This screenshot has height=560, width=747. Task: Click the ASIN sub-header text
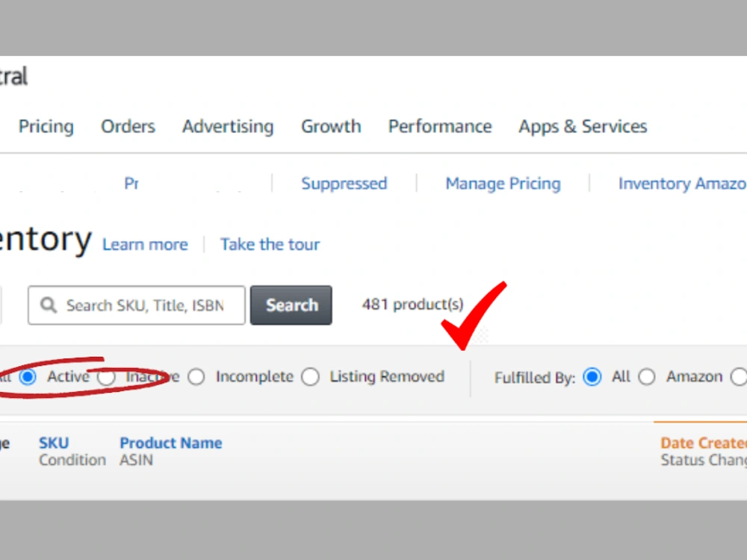136,461
